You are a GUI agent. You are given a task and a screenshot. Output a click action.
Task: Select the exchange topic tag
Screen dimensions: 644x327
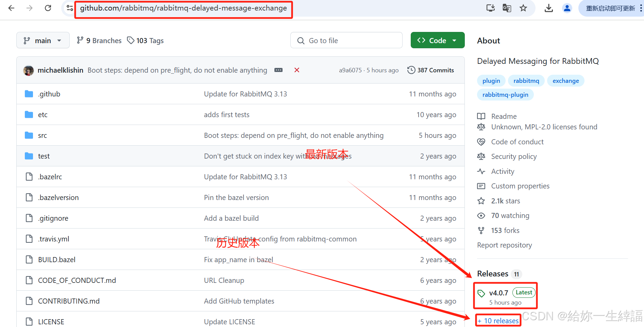tap(566, 81)
